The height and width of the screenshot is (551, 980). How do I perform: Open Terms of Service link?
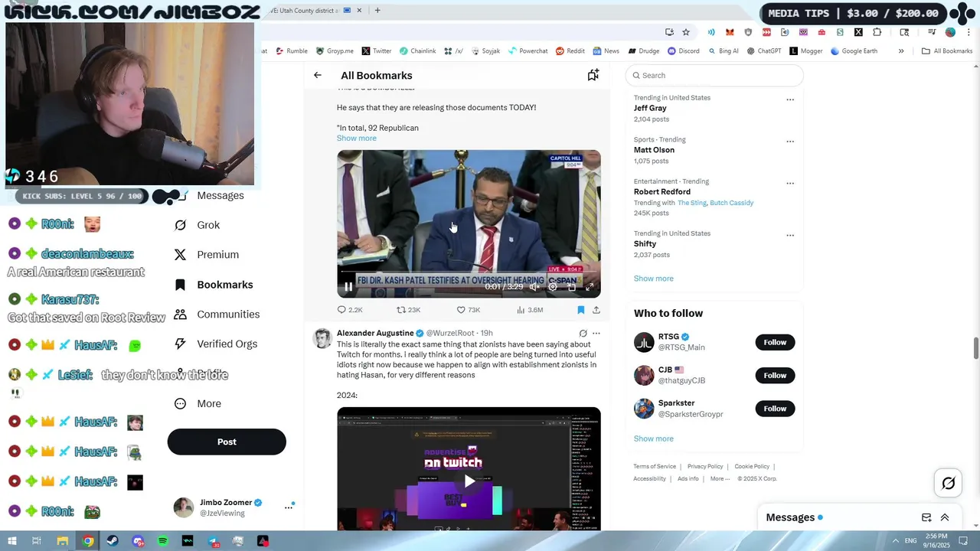[655, 467]
